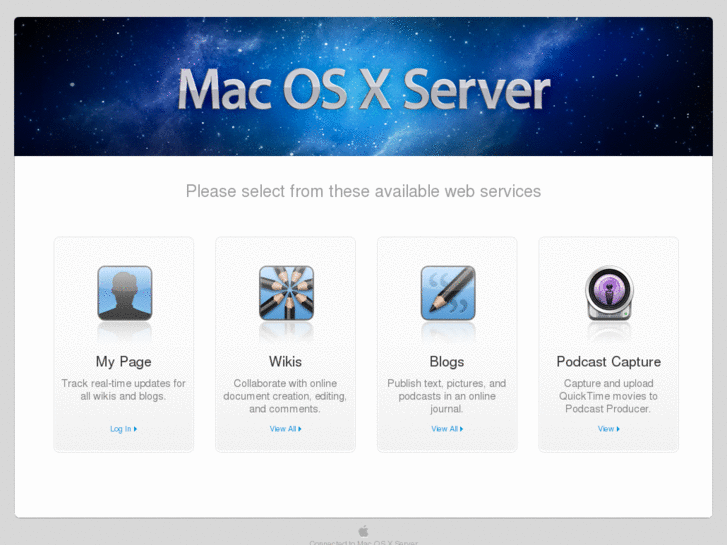Image resolution: width=727 pixels, height=545 pixels.
Task: Follow the Log In link
Action: pyautogui.click(x=123, y=429)
